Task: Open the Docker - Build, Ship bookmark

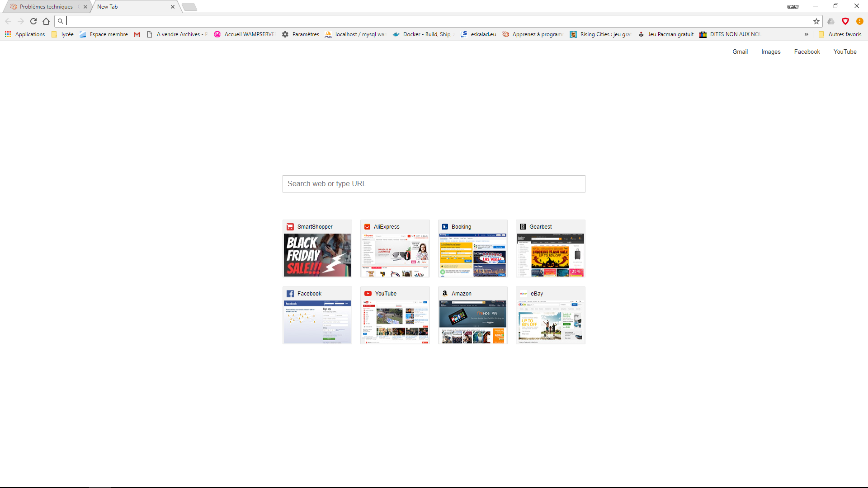Action: coord(422,34)
